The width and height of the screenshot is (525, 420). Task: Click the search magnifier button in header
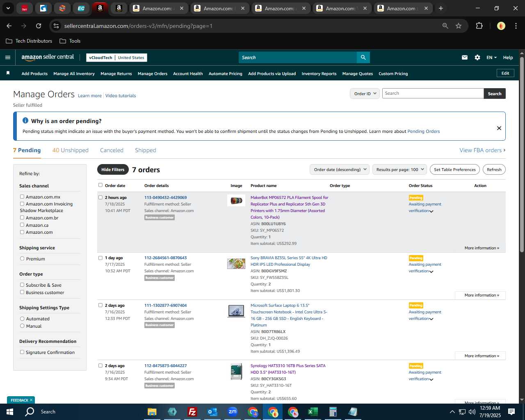[x=363, y=57]
